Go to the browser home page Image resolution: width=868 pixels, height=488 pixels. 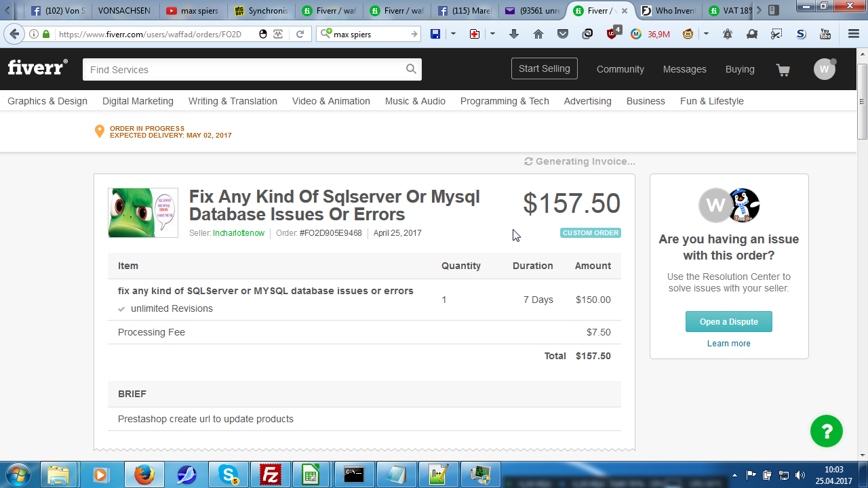pos(538,34)
